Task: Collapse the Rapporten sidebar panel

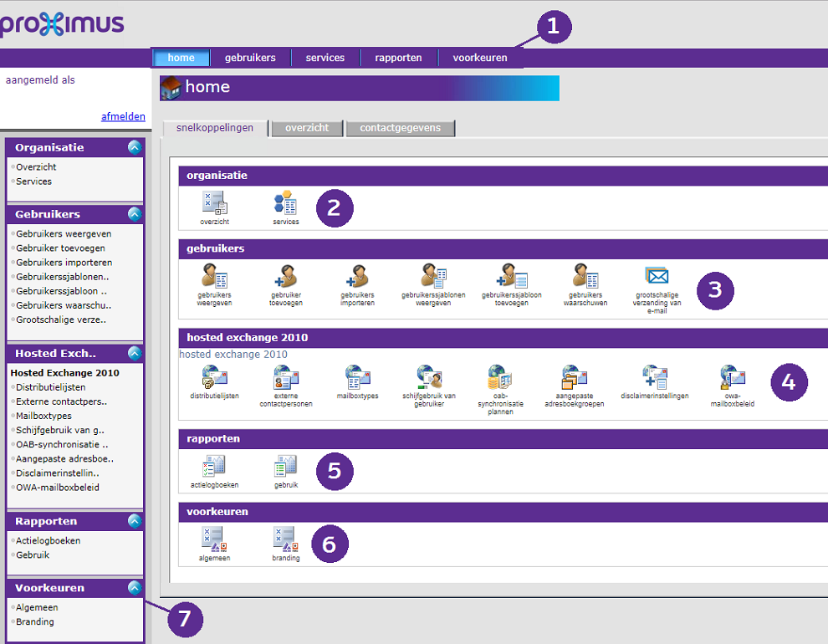Action: click(x=134, y=521)
